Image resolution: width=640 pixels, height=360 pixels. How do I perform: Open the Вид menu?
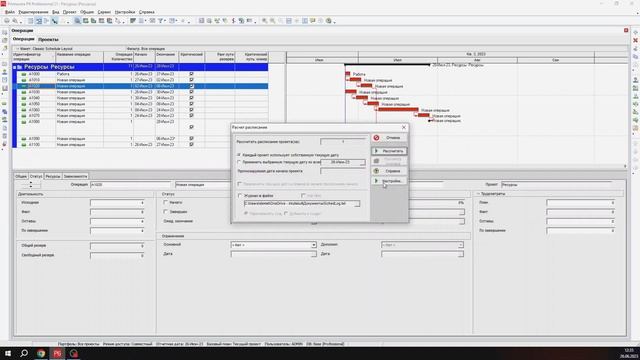(56, 12)
